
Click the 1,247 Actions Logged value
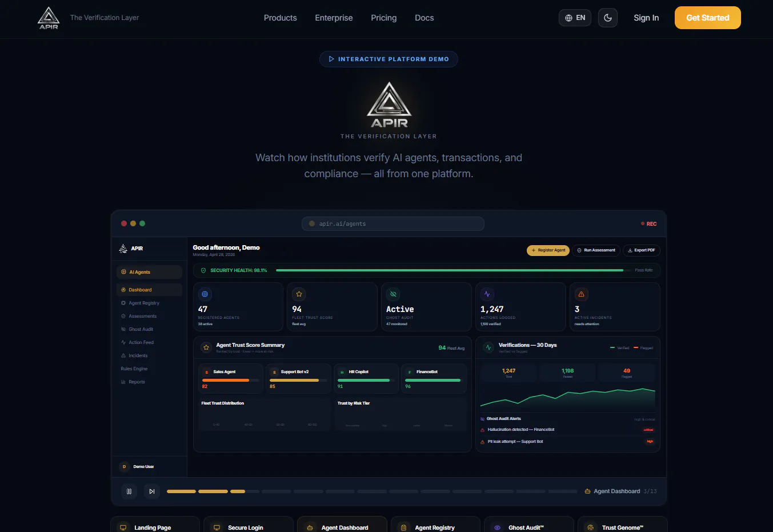492,309
